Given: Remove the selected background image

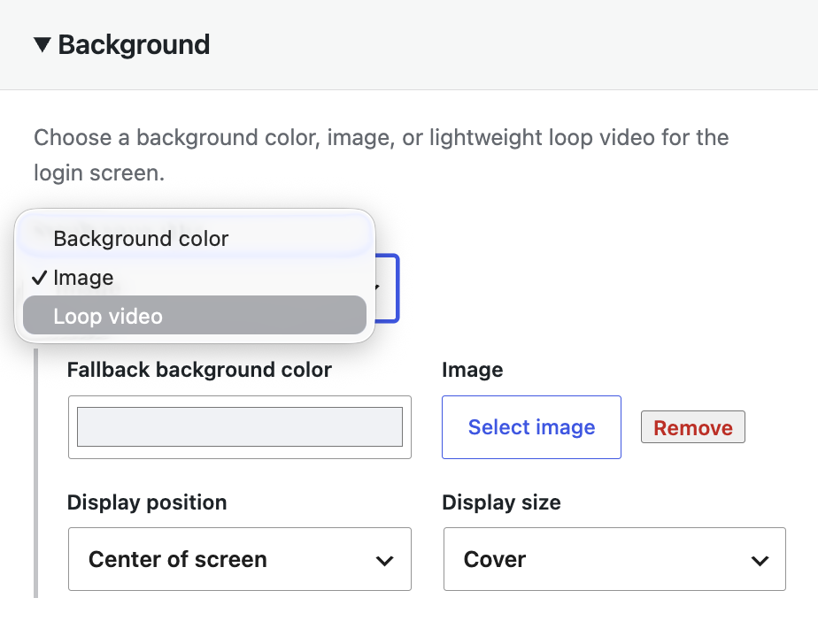Looking at the screenshot, I should point(693,427).
